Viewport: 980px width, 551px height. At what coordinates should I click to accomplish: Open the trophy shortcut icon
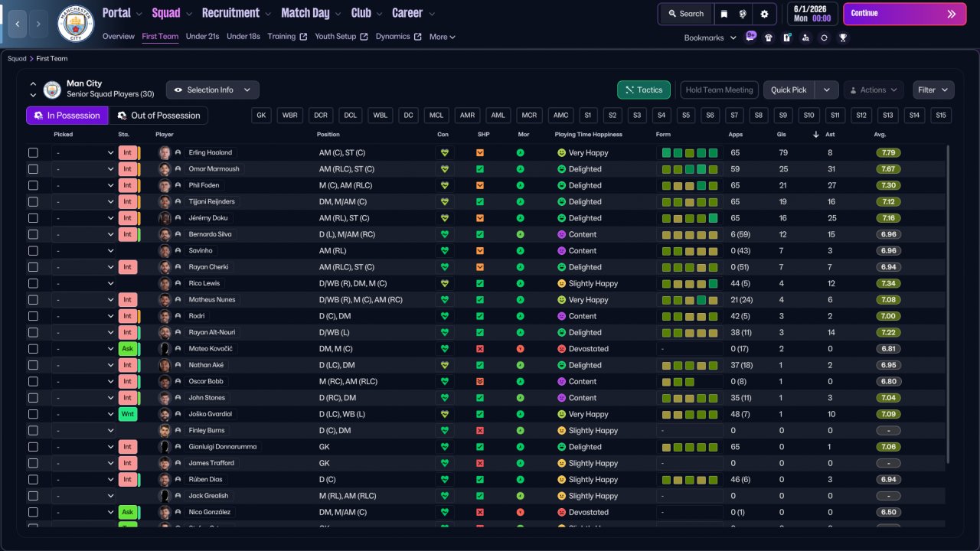tap(843, 37)
